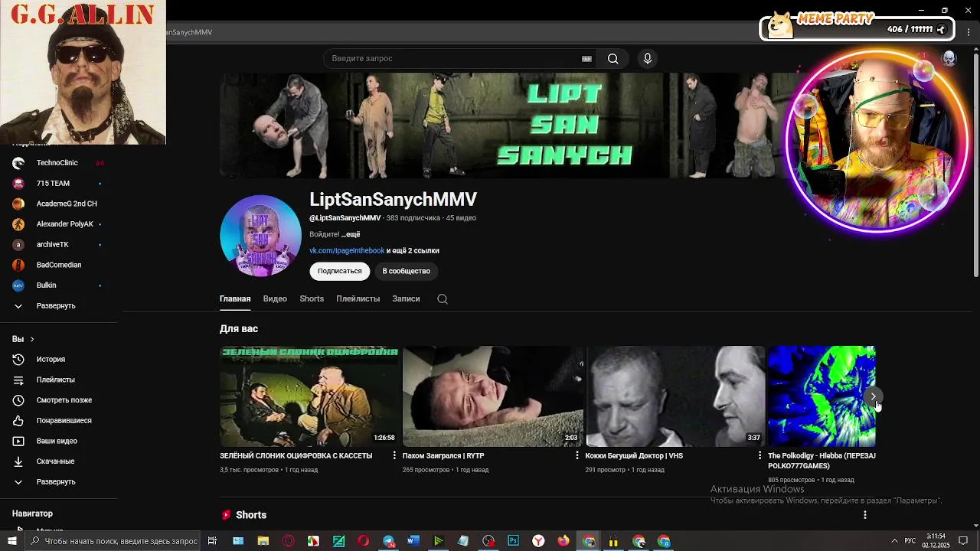Click the Windows taskbar search box
980x551 pixels.
[113, 541]
